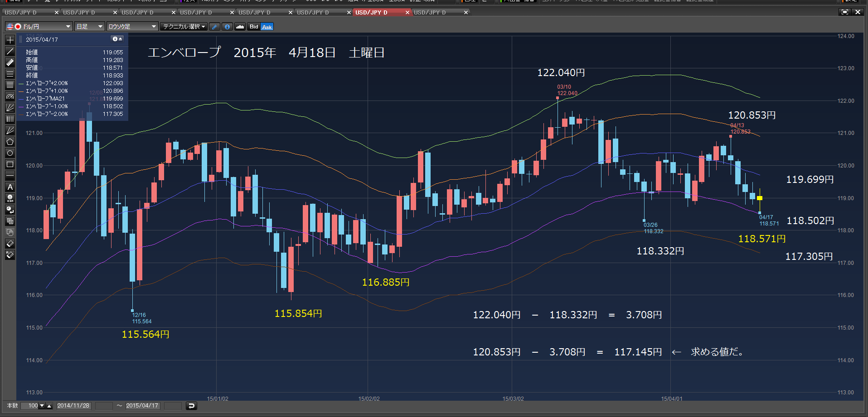This screenshot has width=868, height=417.
Task: Click the yellow 116.885円 annotation
Action: pyautogui.click(x=386, y=283)
